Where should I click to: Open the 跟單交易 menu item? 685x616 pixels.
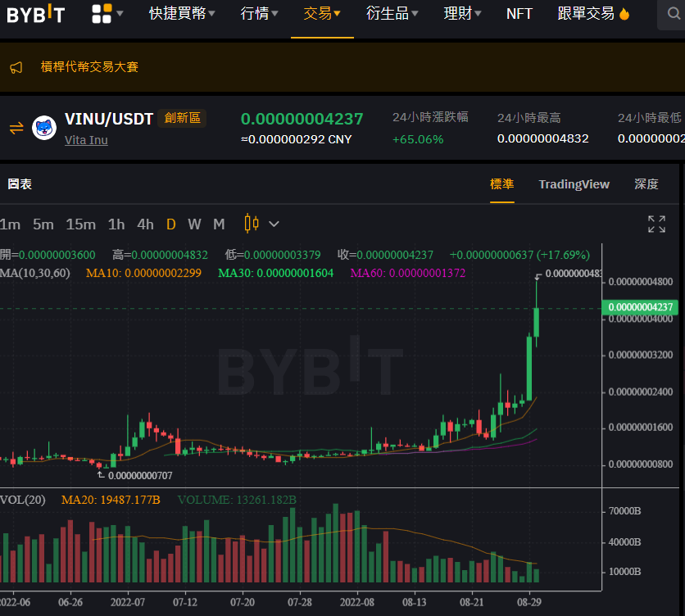pos(586,14)
